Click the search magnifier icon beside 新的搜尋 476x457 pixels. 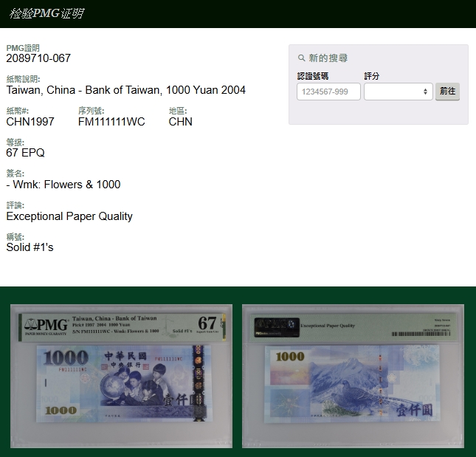[301, 58]
